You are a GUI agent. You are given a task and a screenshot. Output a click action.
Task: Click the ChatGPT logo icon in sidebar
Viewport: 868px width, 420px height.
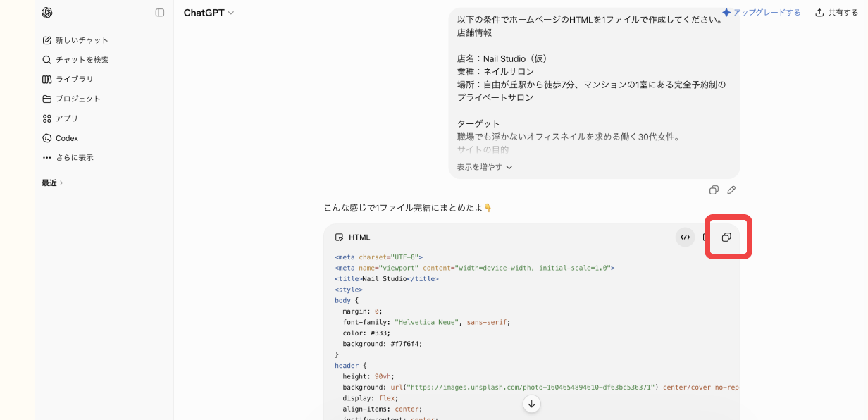[47, 13]
